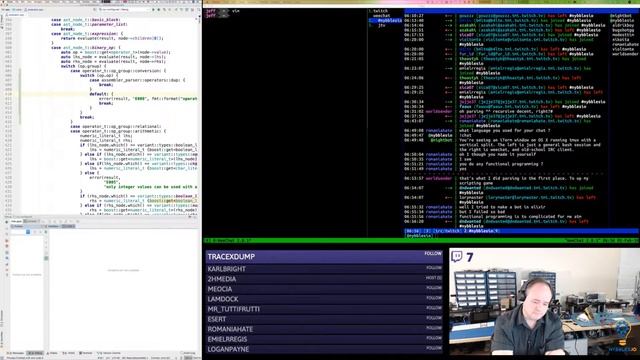This screenshot has height=360, width=640.
Task: Click the Debug bug icon in IDE toolbar
Action: point(159,9)
